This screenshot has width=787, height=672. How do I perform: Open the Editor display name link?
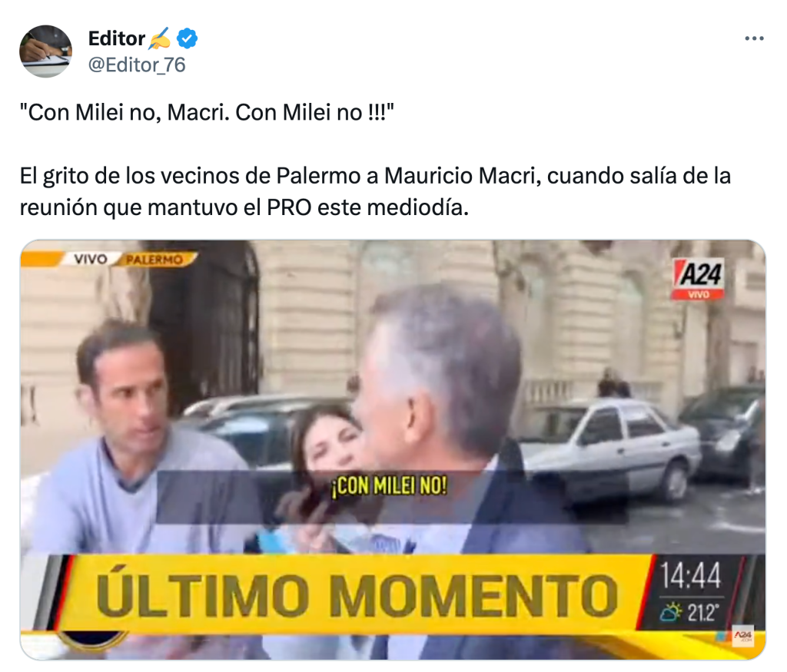click(x=117, y=38)
